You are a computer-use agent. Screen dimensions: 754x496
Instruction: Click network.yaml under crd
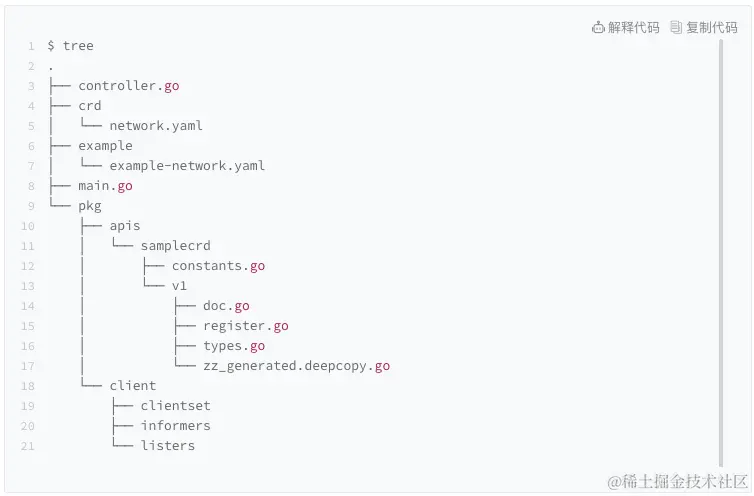click(x=156, y=126)
